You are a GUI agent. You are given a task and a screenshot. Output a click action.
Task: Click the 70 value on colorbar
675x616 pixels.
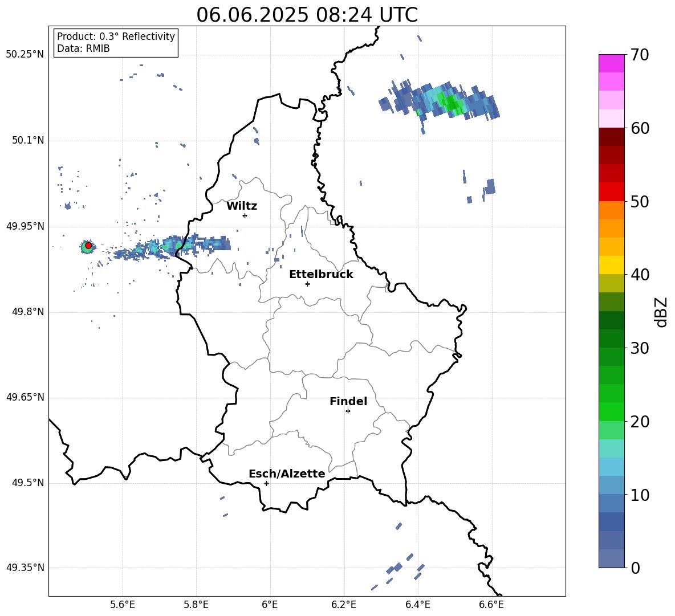pyautogui.click(x=639, y=55)
